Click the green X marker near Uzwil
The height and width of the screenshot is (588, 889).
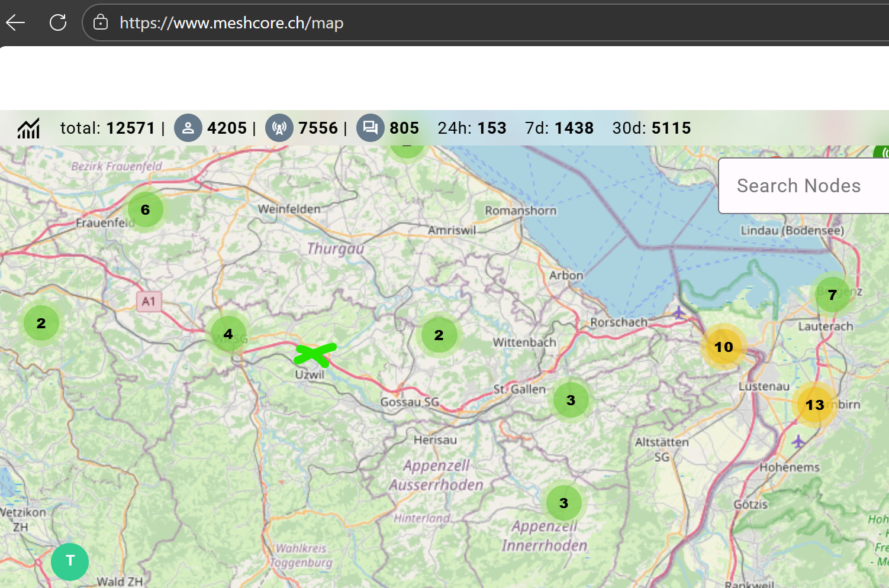click(x=315, y=354)
